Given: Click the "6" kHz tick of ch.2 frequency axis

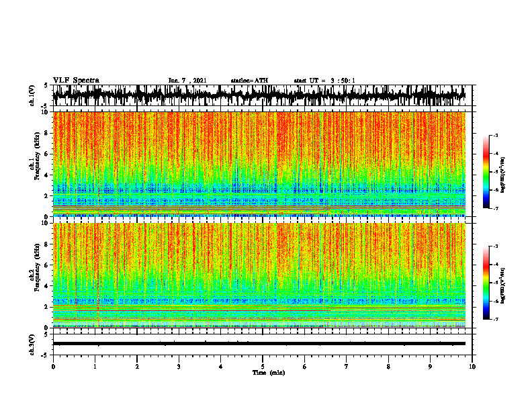Looking at the screenshot, I should (x=47, y=265).
